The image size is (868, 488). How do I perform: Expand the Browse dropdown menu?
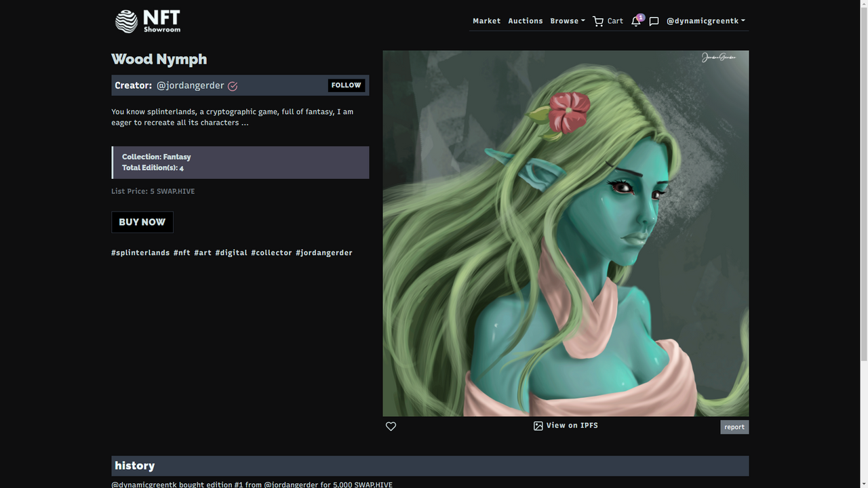click(x=568, y=21)
